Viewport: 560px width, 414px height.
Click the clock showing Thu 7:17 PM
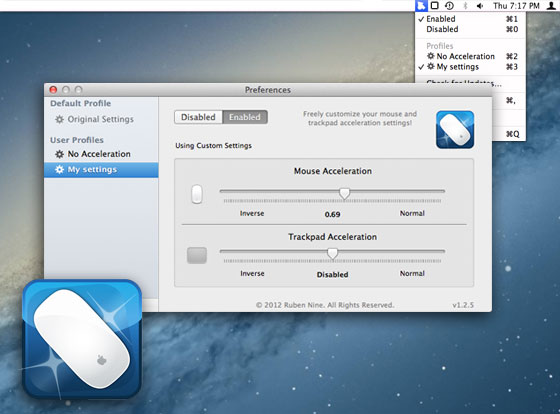coord(516,6)
